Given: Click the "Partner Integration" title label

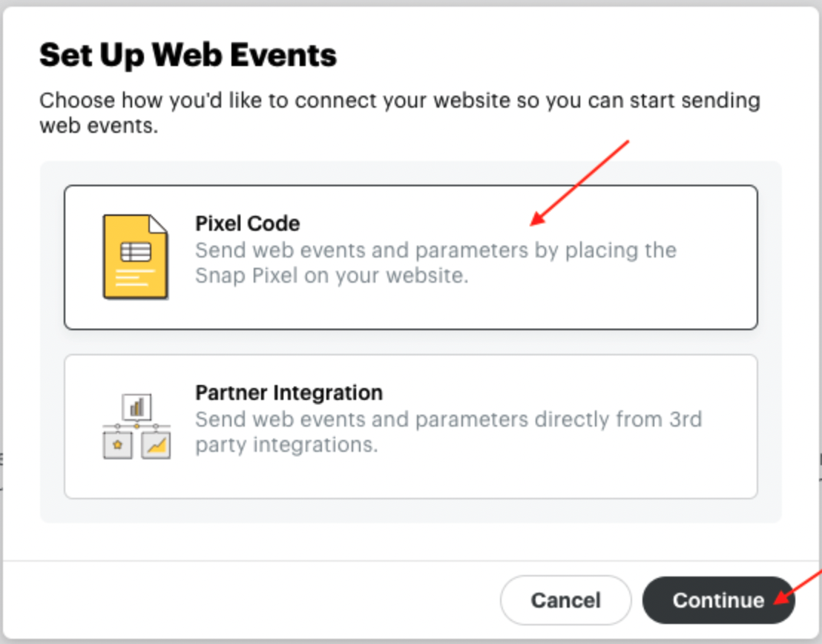Looking at the screenshot, I should click(x=289, y=392).
